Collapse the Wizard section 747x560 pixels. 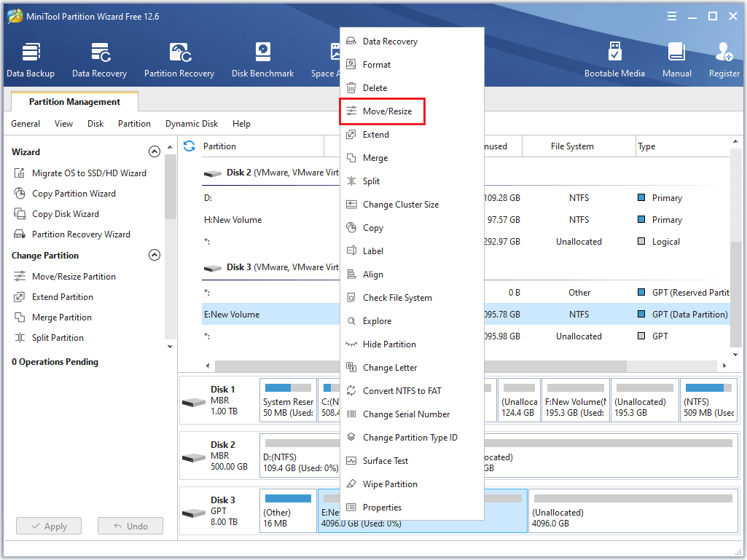(155, 152)
